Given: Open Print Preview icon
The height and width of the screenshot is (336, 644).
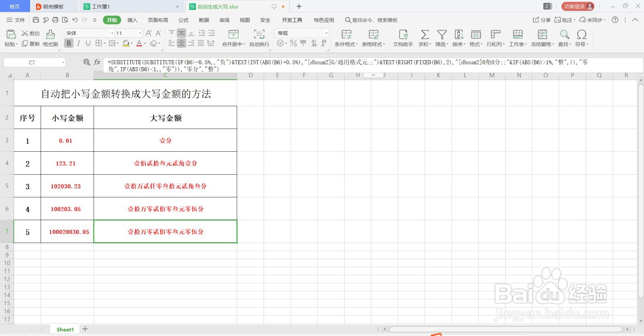Looking at the screenshot, I should click(65, 20).
